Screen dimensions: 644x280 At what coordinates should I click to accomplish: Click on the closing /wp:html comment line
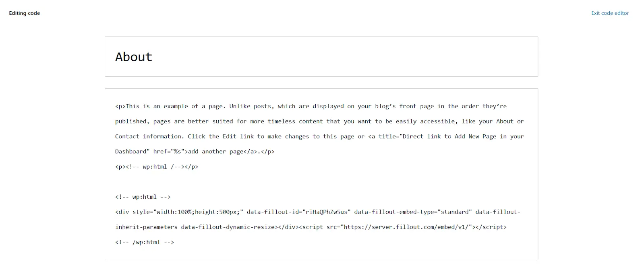point(145,242)
